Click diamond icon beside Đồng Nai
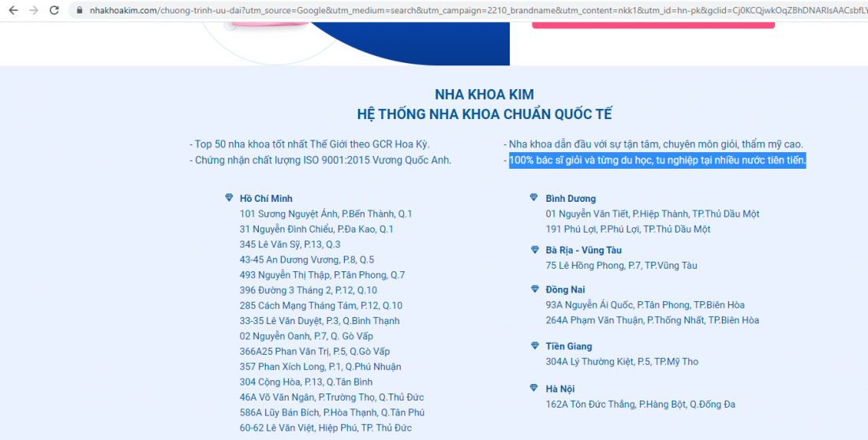This screenshot has height=440, width=868. point(534,289)
